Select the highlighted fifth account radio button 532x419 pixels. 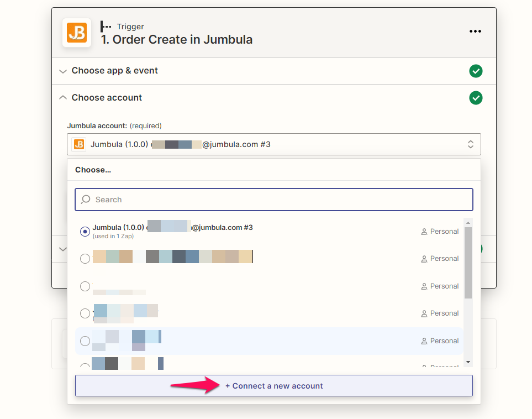[85, 341]
